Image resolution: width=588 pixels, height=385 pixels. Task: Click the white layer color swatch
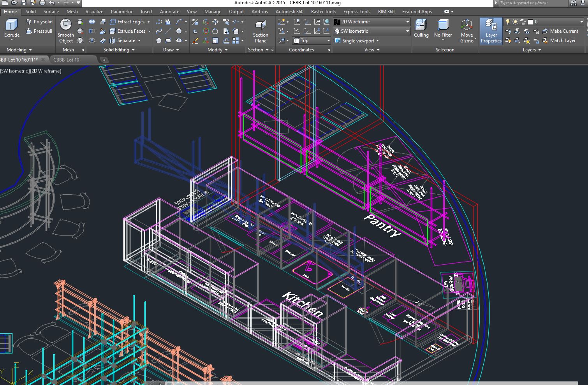point(530,22)
